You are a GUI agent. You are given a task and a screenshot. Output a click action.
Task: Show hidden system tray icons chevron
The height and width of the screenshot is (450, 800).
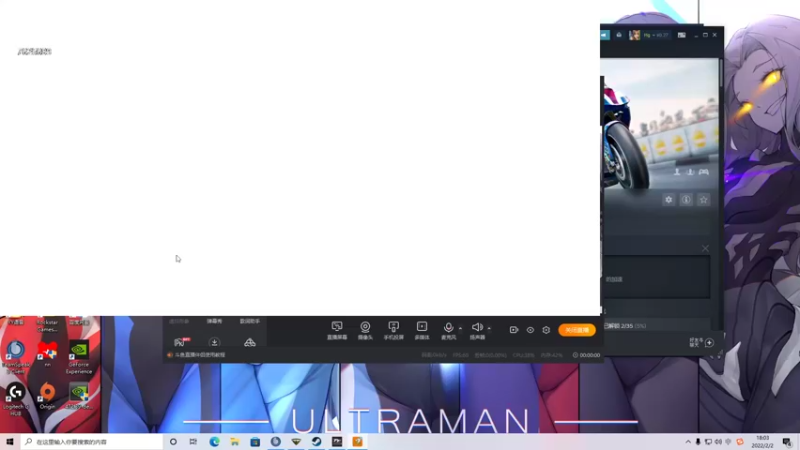point(688,442)
